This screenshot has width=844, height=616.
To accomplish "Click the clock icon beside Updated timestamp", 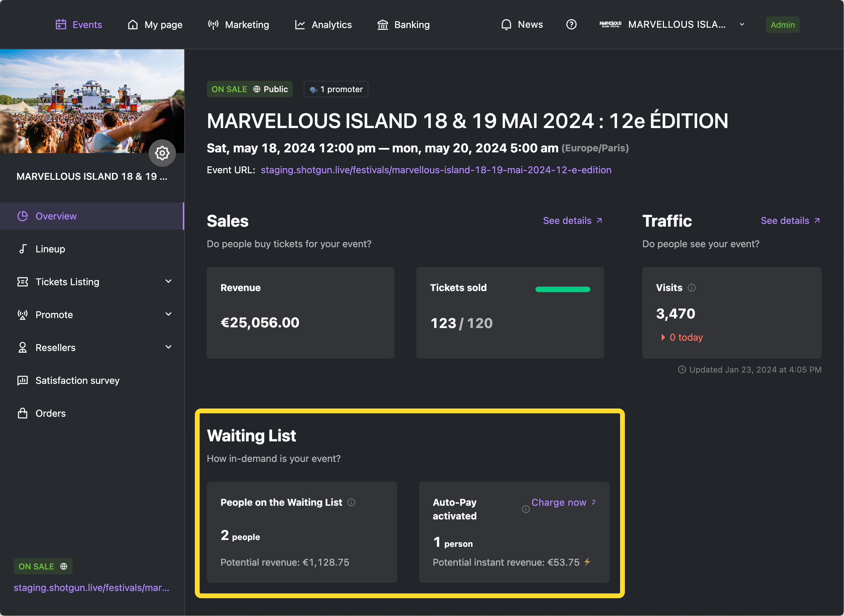I will [681, 369].
